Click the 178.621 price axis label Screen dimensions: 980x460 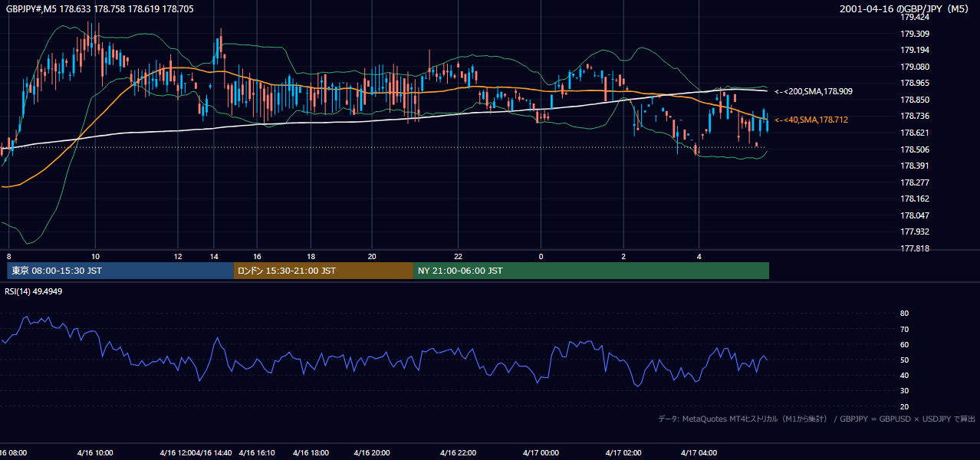point(914,133)
